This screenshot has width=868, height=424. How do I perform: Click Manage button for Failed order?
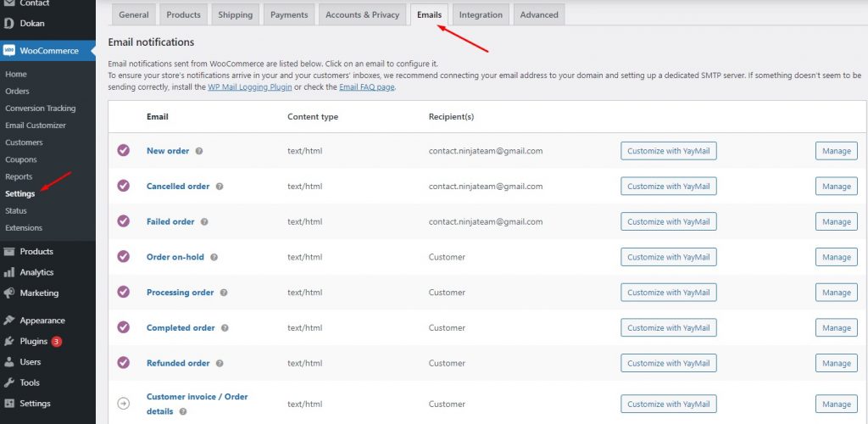point(836,221)
